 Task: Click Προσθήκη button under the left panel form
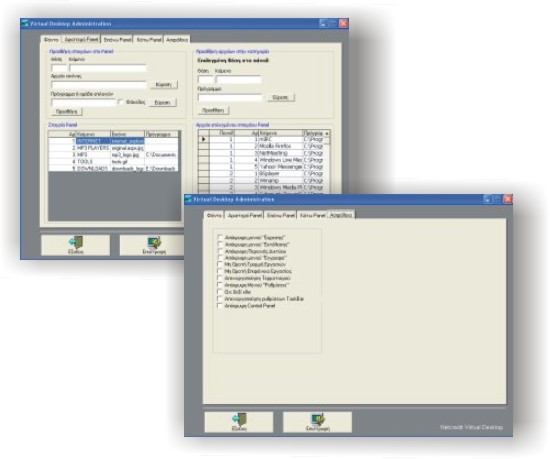(67, 112)
